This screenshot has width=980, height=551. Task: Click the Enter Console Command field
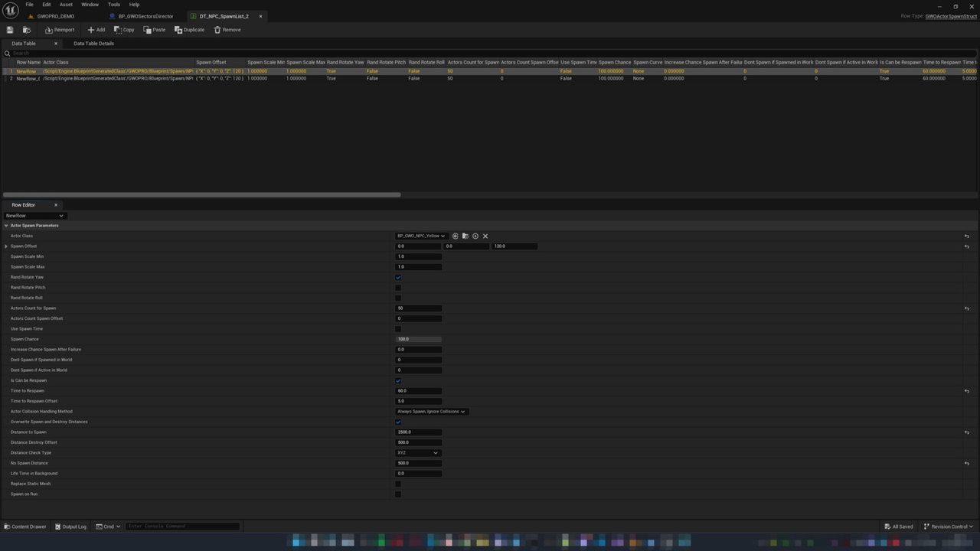[183, 527]
